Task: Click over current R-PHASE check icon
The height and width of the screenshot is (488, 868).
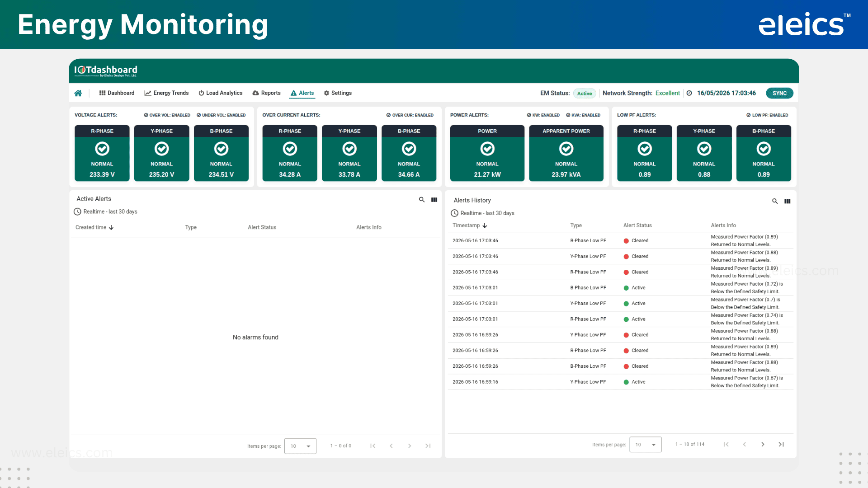Action: [290, 149]
